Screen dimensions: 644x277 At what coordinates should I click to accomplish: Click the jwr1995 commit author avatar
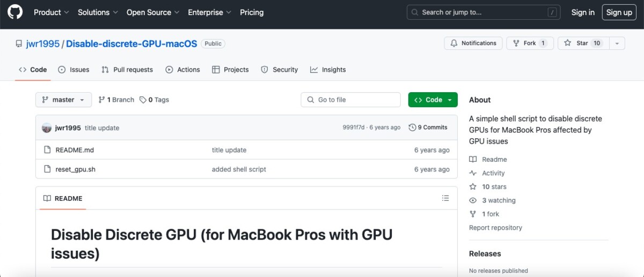coord(47,128)
